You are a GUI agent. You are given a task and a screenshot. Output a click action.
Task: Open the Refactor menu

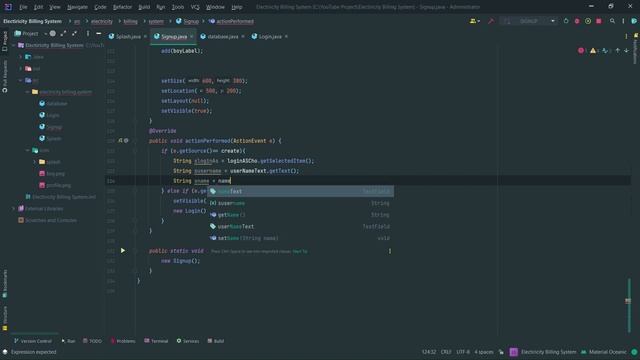tap(122, 7)
